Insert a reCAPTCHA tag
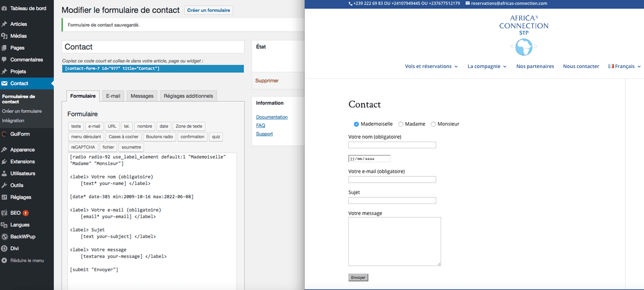Screen dimensions: 644x290 pyautogui.click(x=83, y=147)
